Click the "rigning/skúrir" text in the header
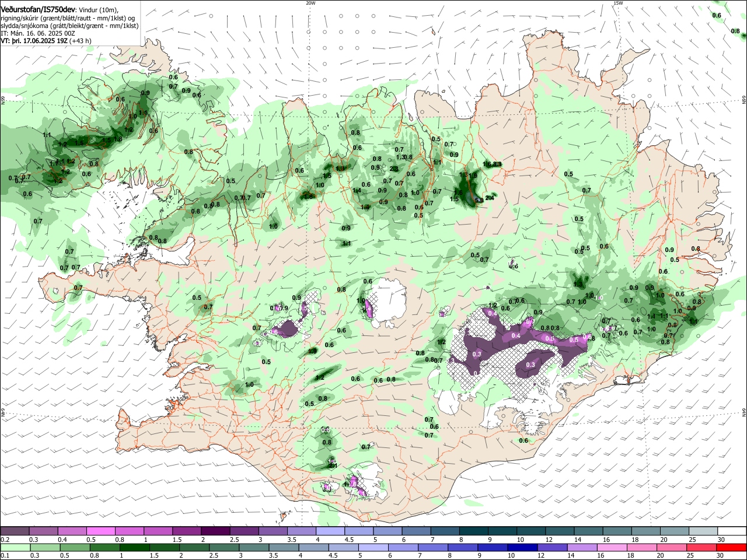 (x=19, y=18)
